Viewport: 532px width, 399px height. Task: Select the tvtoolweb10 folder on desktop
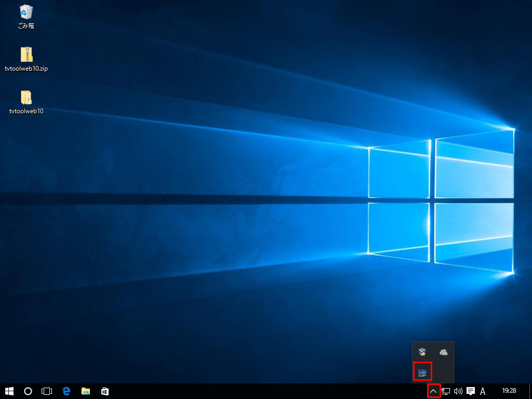[x=26, y=102]
